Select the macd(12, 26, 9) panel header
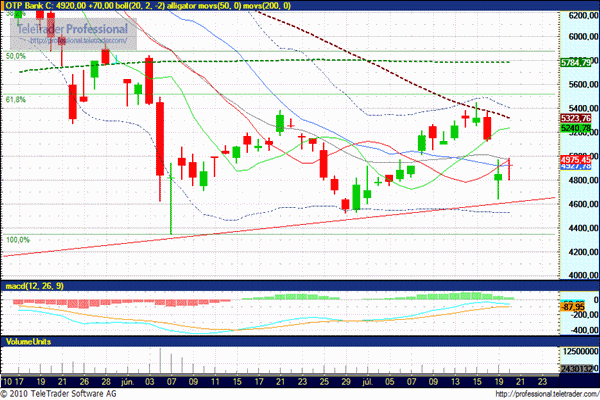The height and width of the screenshot is (400, 600). (x=34, y=288)
